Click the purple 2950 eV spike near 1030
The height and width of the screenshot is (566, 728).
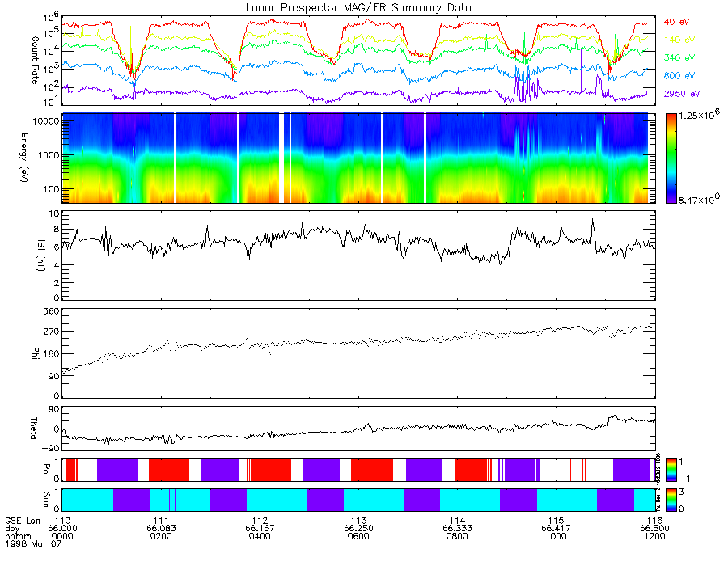coord(582,70)
